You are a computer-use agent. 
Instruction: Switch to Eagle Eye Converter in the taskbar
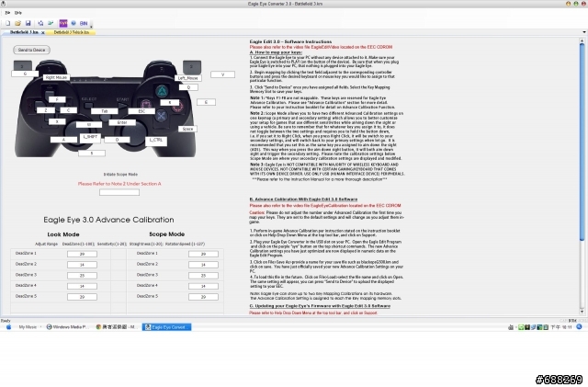[166, 327]
